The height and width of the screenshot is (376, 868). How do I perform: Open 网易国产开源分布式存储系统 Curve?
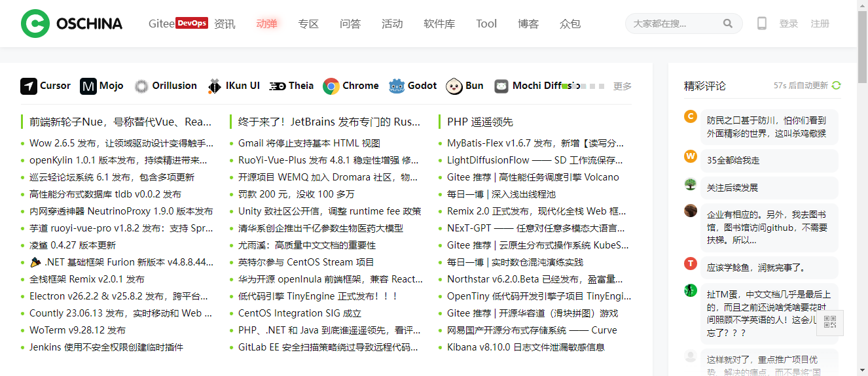coord(532,330)
